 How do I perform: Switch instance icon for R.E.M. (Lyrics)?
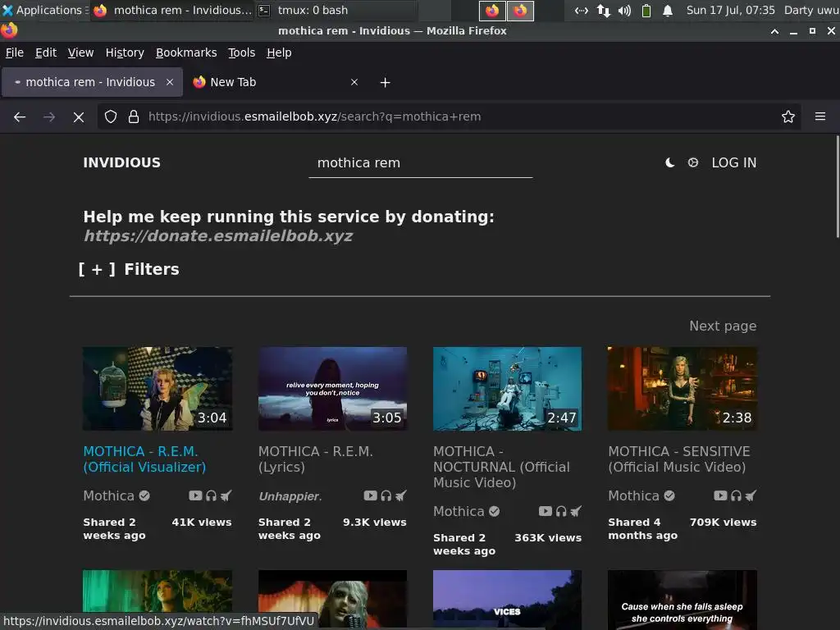(x=401, y=495)
